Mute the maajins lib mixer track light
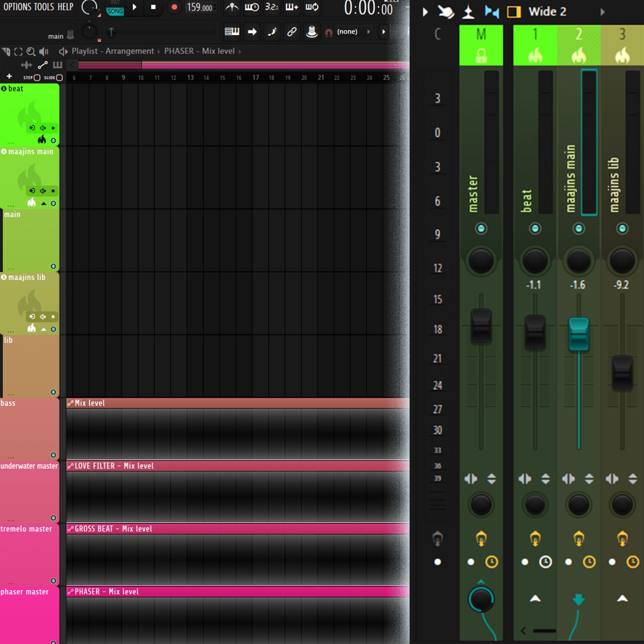This screenshot has width=644, height=644. (x=623, y=229)
